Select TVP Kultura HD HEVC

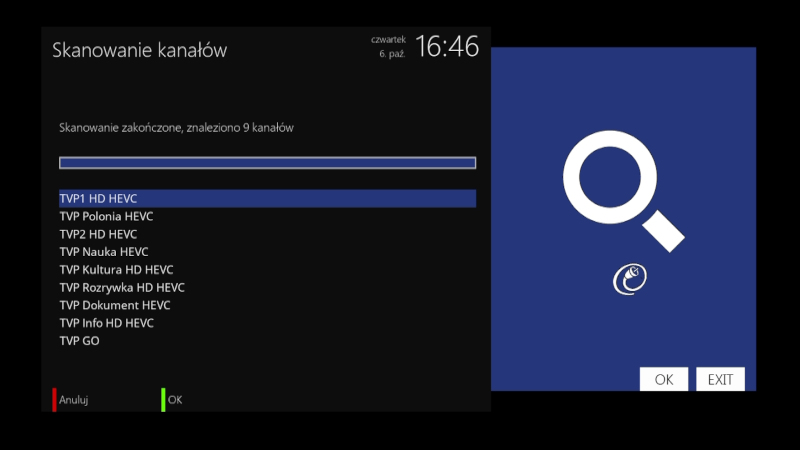[267, 269]
